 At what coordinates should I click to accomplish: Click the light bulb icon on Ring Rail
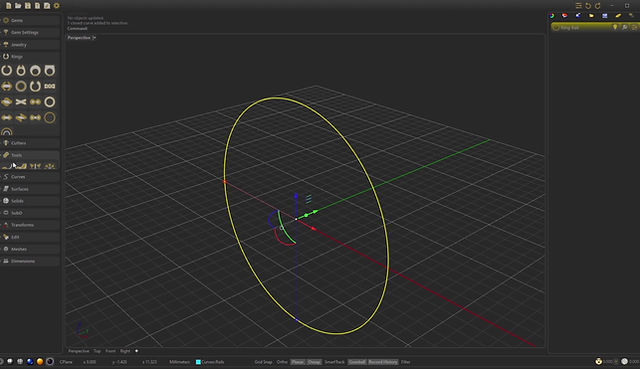pyautogui.click(x=615, y=27)
